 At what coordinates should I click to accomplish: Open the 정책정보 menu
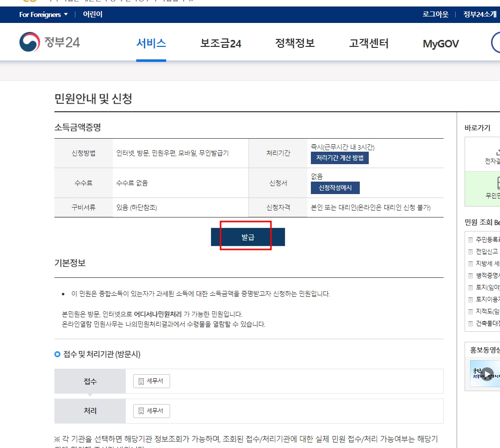click(x=295, y=43)
